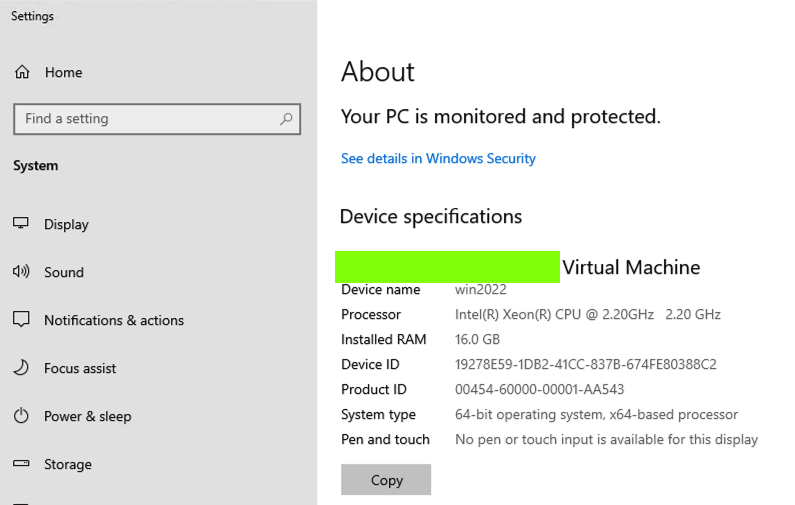
Task: Select the Display menu item
Action: click(x=66, y=224)
